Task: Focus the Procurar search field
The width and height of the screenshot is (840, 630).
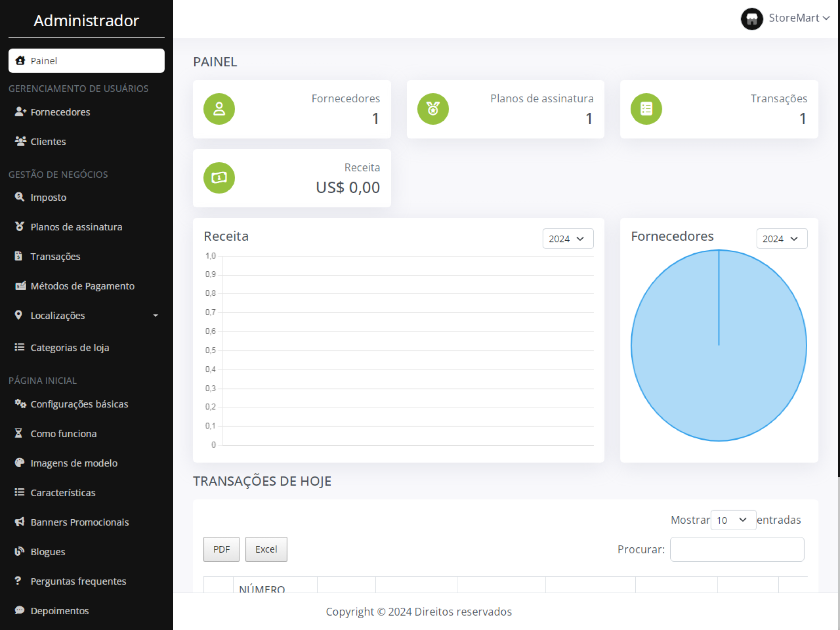Action: (737, 549)
